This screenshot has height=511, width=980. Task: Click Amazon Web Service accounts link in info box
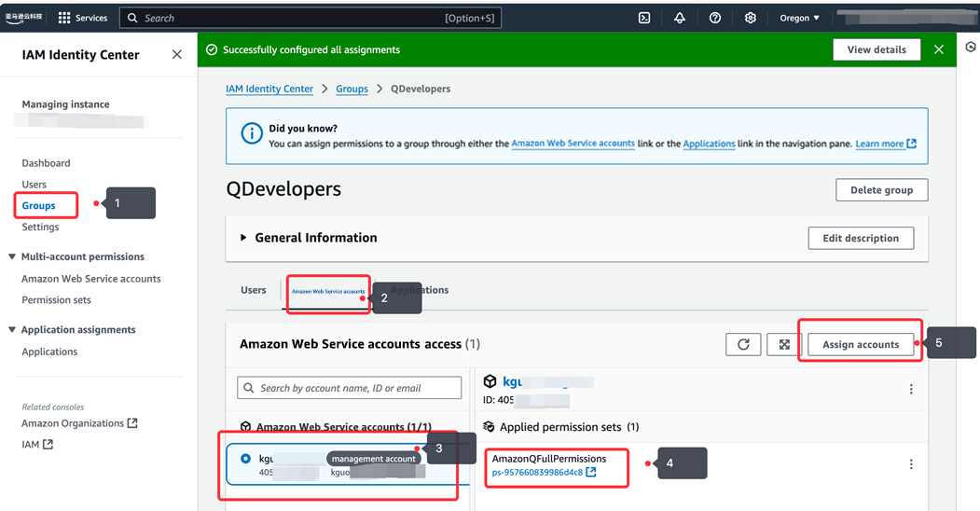pyautogui.click(x=573, y=143)
